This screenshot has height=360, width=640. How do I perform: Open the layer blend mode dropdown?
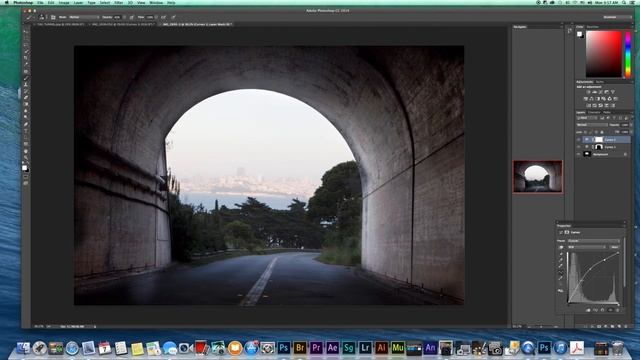pos(592,125)
